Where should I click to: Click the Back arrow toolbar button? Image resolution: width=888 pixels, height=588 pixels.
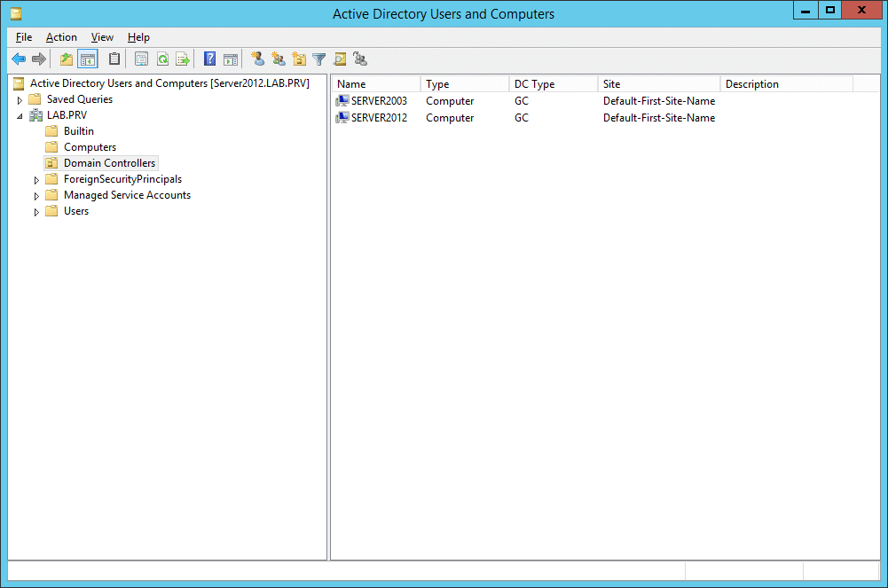click(x=19, y=59)
